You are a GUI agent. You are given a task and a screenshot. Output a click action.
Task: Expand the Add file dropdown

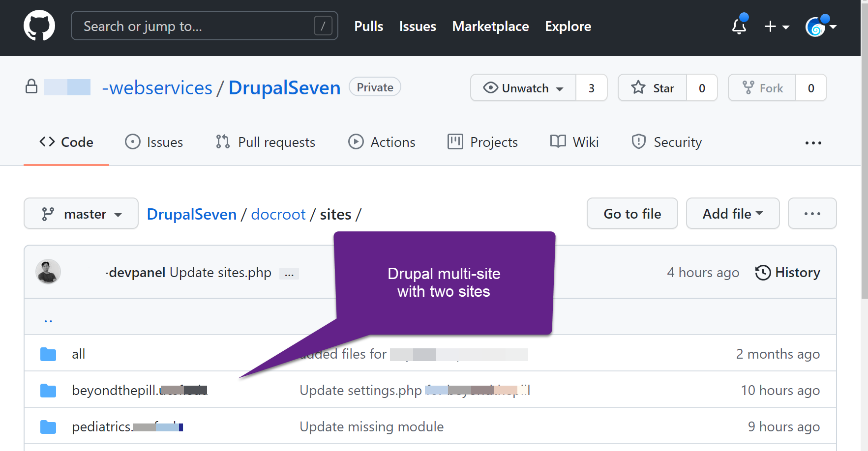coord(732,214)
